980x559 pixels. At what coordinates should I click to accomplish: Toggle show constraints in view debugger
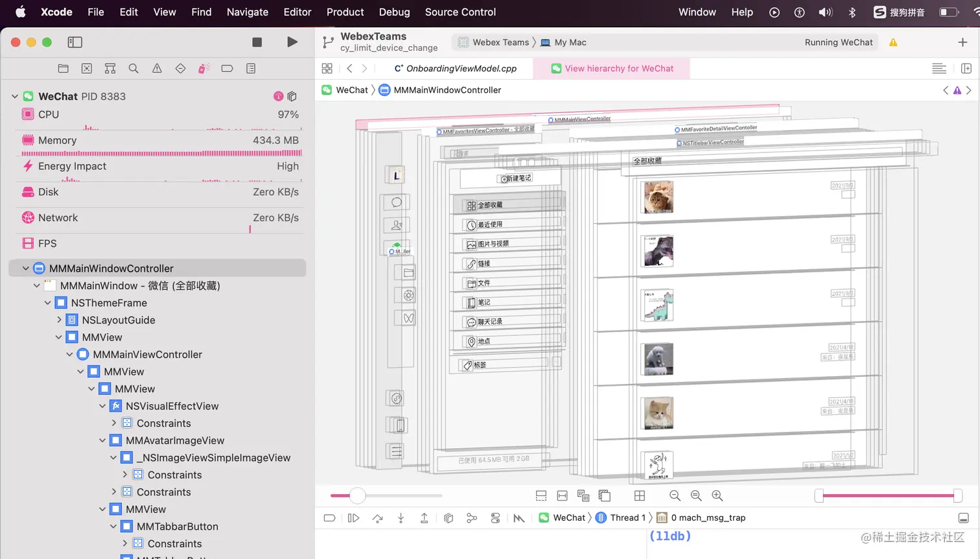coord(562,495)
